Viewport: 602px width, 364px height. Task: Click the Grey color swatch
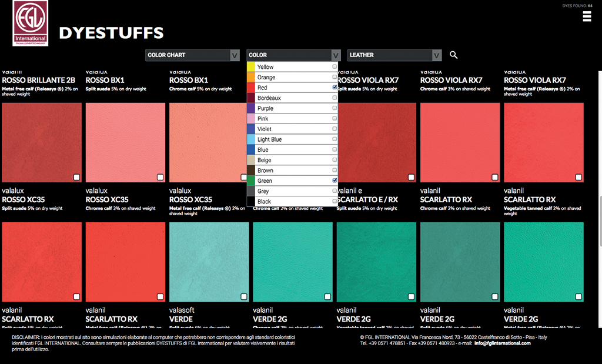(x=250, y=191)
